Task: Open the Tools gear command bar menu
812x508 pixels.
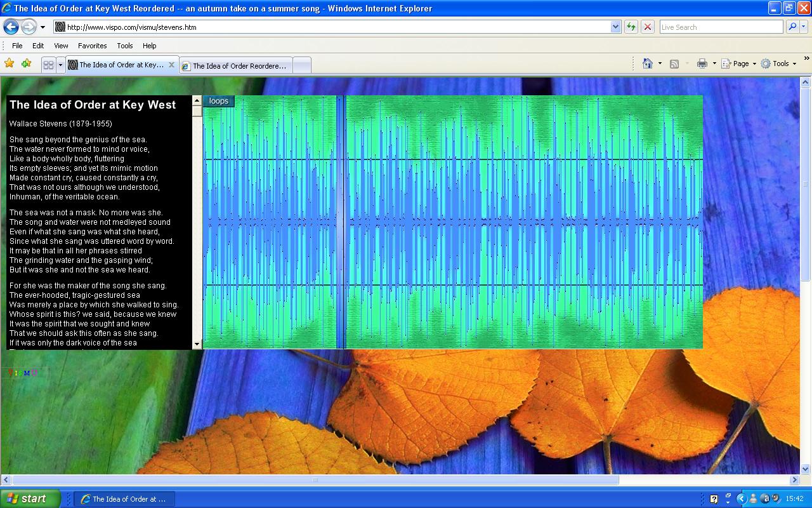Action: pyautogui.click(x=778, y=63)
